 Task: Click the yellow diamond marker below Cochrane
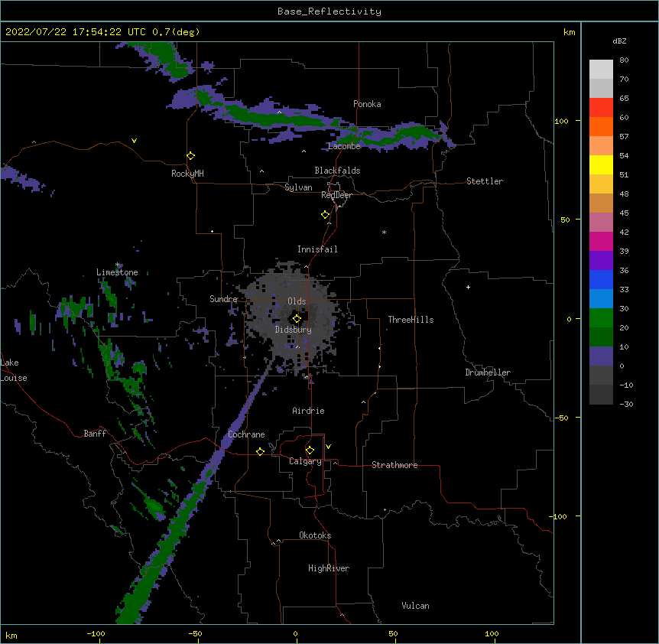(x=260, y=451)
